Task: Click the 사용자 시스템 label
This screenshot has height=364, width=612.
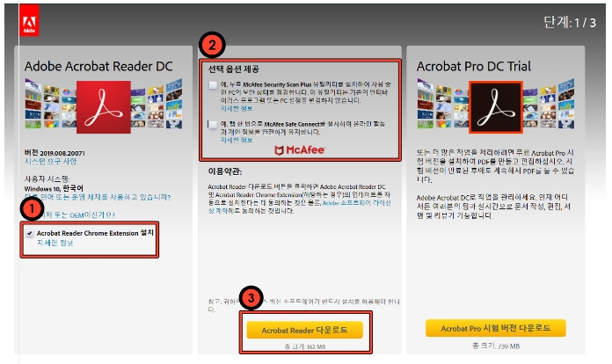Action: tap(47, 179)
